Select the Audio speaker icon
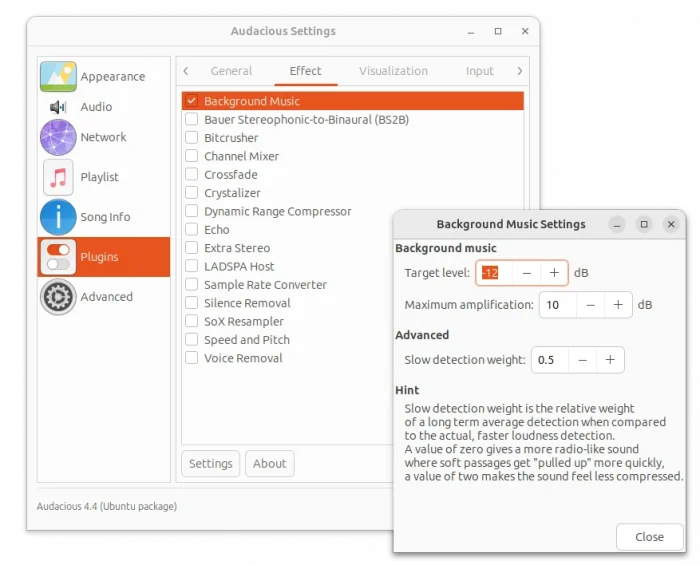 58,107
